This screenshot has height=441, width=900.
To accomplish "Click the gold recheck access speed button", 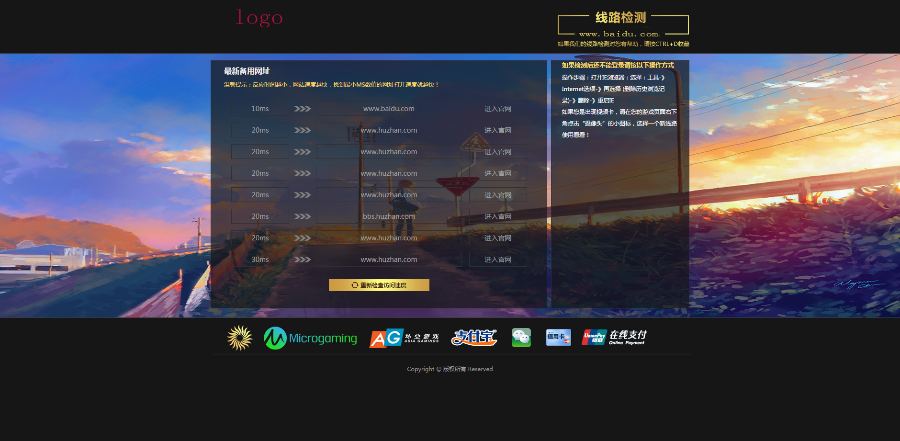I will coord(379,285).
